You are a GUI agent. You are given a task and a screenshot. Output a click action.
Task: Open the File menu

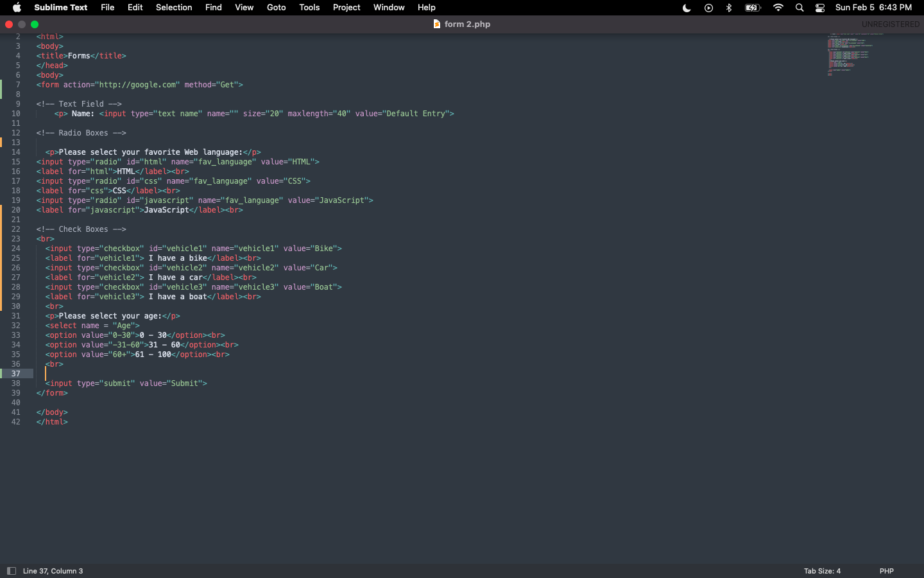[108, 8]
